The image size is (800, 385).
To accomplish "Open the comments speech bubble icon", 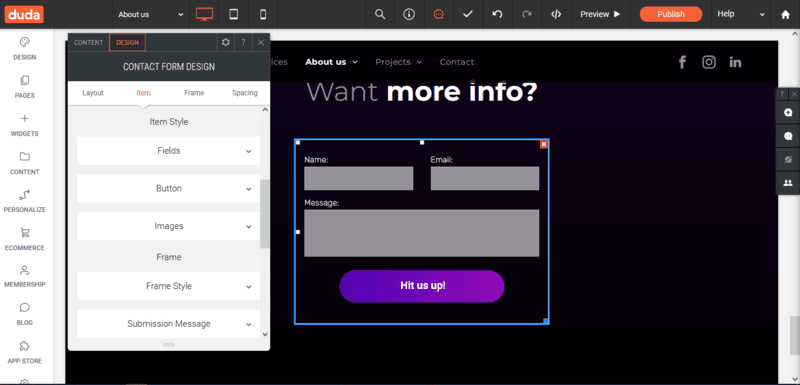I will point(438,14).
